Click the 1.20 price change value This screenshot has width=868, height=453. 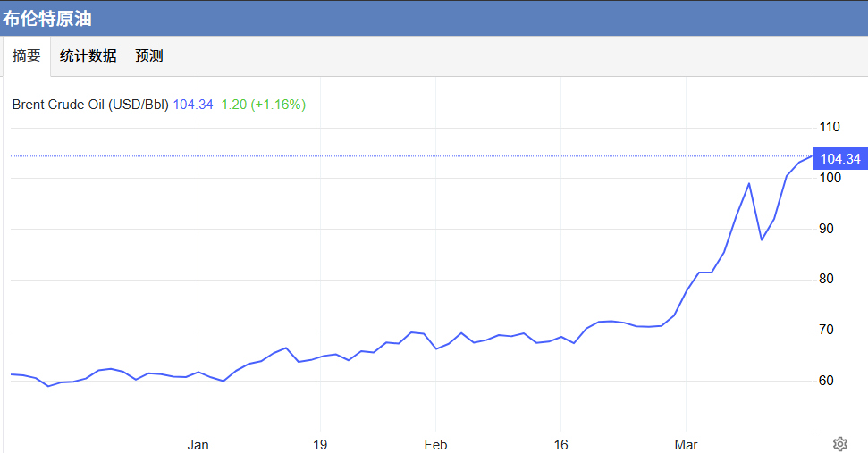[233, 105]
